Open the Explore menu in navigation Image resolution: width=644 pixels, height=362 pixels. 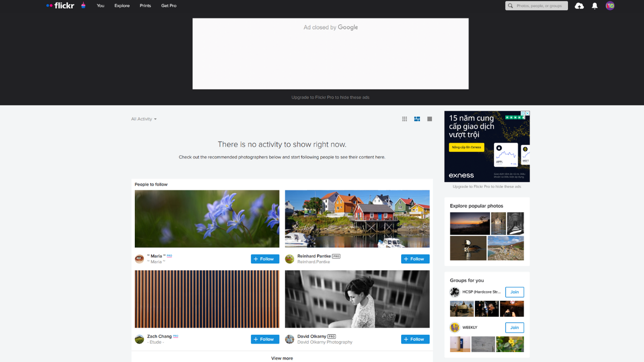pyautogui.click(x=122, y=6)
